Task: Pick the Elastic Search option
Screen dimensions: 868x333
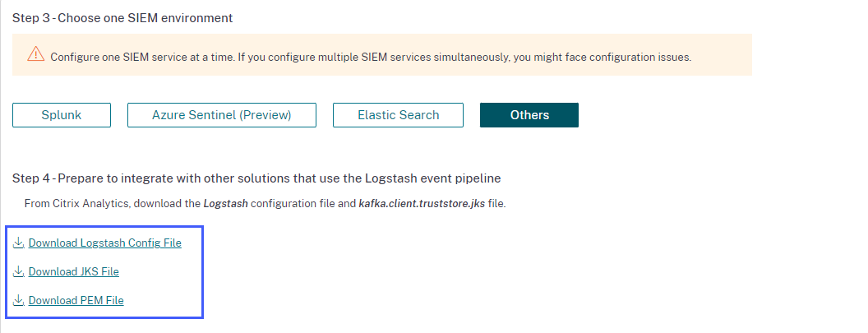Action: point(398,115)
